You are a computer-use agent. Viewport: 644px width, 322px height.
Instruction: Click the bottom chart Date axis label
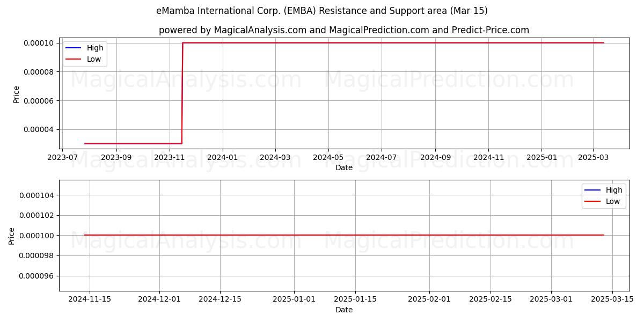coord(344,310)
